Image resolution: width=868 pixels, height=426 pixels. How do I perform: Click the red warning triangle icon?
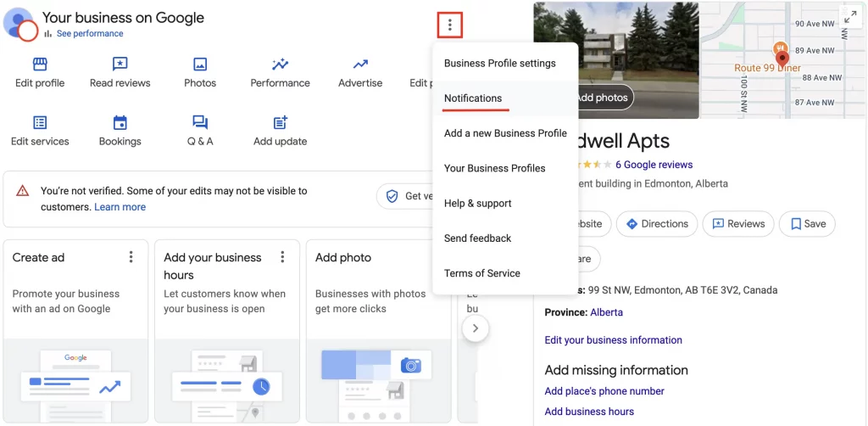pos(22,191)
